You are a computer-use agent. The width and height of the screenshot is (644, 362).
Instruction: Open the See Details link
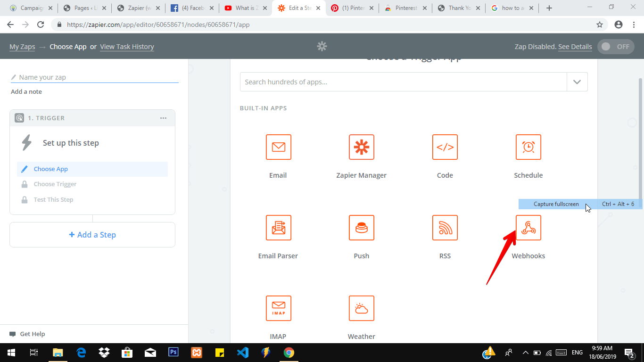(575, 47)
